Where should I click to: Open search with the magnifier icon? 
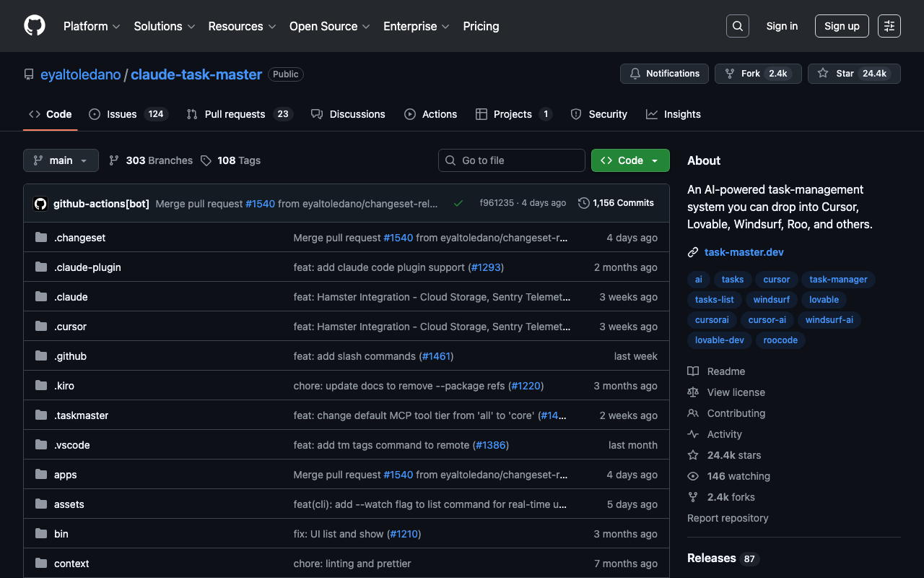coord(737,26)
